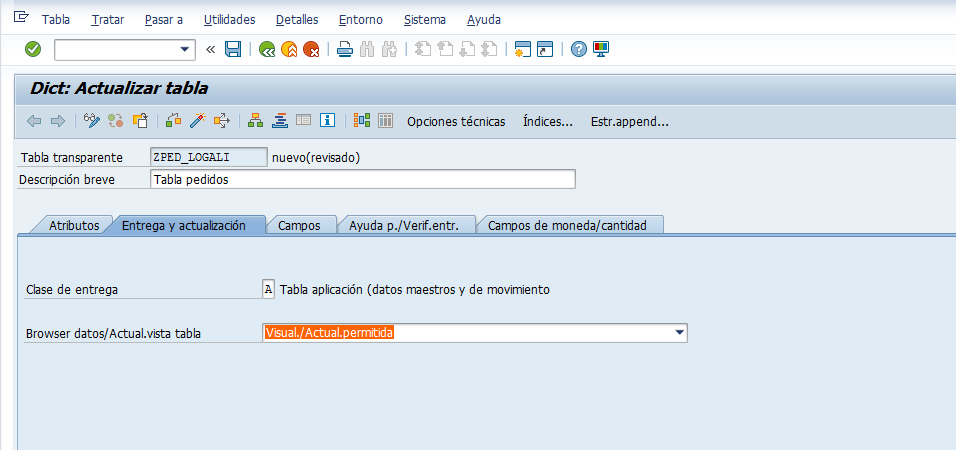Screen dimensions: 956x450
Task: Open the Campos de moneda/cantidad tab
Action: [567, 225]
